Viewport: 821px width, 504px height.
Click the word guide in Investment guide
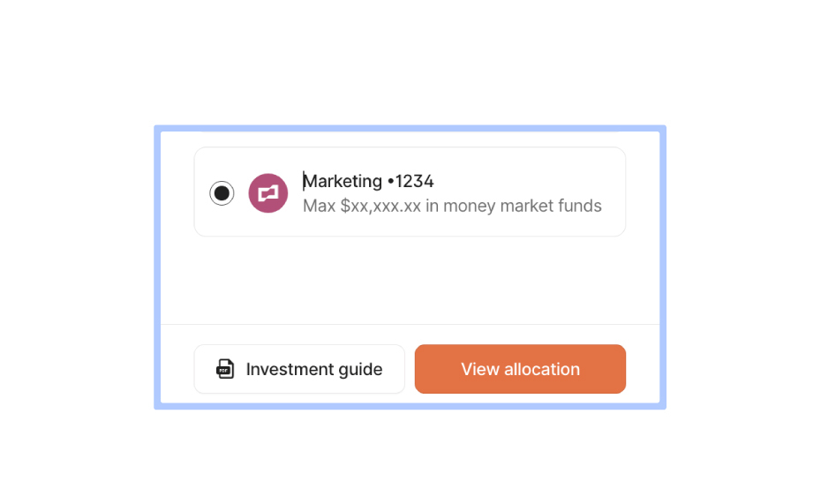coord(360,370)
